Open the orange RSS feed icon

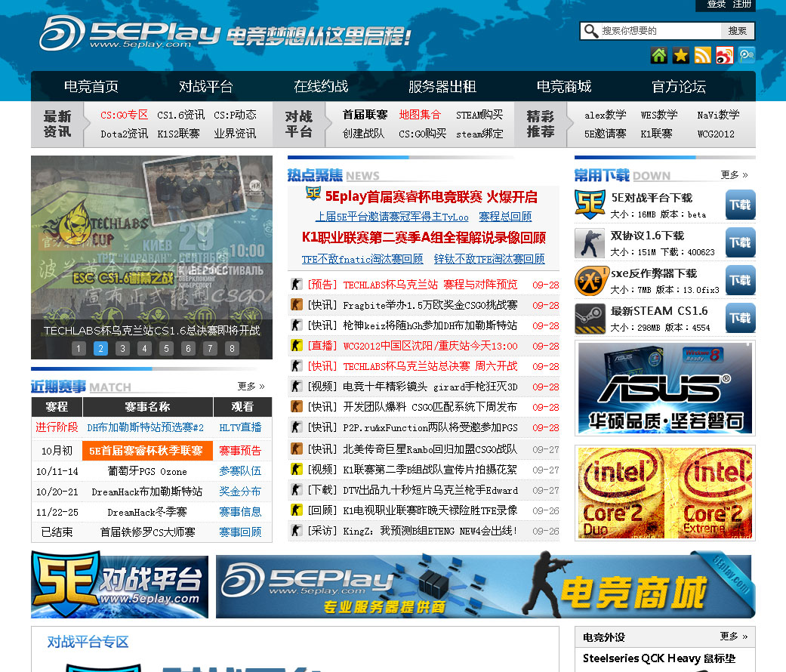pos(703,55)
